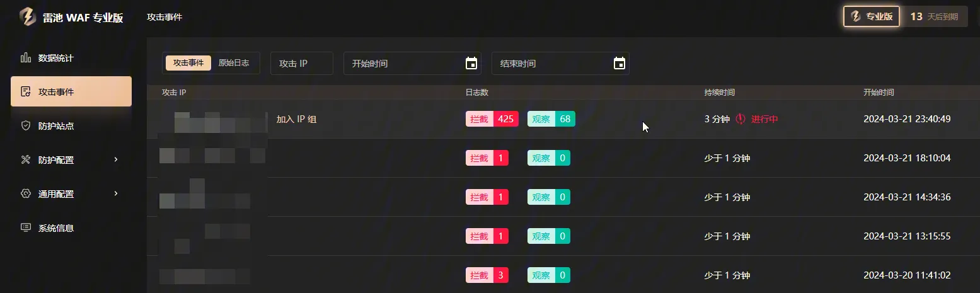Click 加入 IP 组 link
Image resolution: width=980 pixels, height=293 pixels.
point(296,119)
